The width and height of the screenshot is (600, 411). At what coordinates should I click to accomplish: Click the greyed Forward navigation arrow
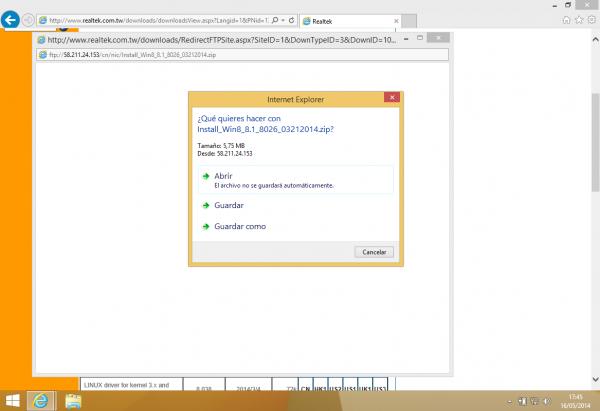(x=28, y=20)
